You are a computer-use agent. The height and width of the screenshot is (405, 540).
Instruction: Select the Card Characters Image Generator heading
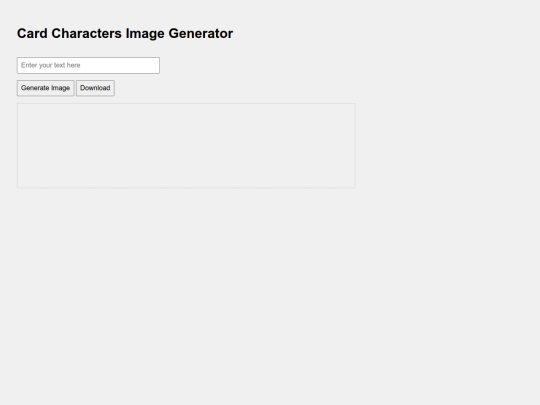pyautogui.click(x=125, y=33)
